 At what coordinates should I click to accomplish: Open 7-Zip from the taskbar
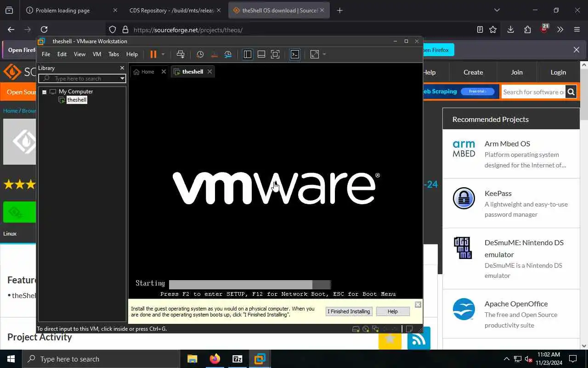click(237, 359)
